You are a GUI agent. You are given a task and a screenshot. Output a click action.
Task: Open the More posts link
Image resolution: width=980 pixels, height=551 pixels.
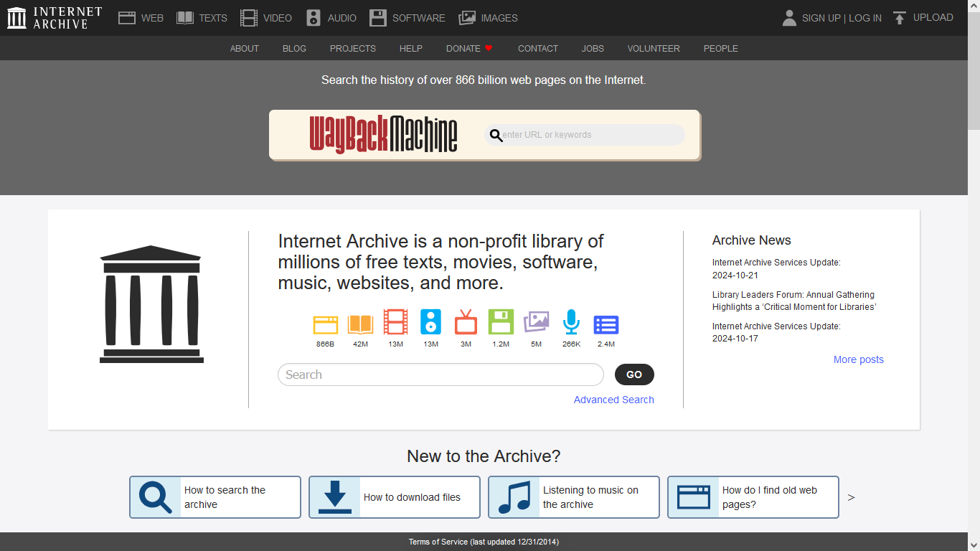point(859,359)
